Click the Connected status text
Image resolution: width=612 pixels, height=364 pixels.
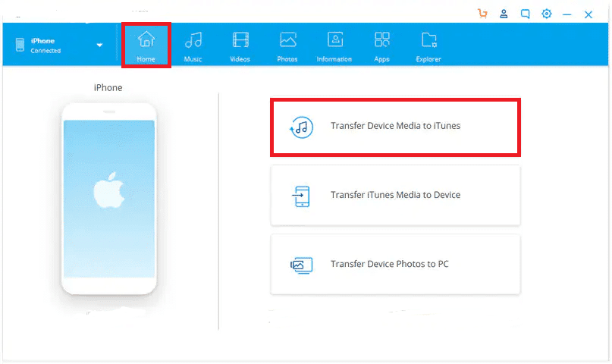click(46, 51)
